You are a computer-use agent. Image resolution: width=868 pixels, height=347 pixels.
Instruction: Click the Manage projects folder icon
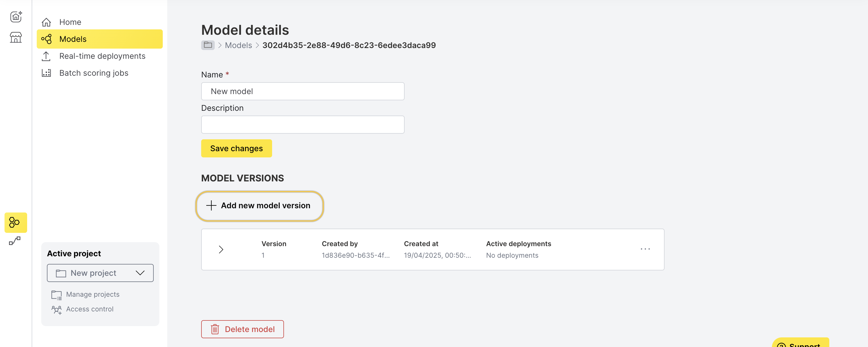tap(56, 295)
